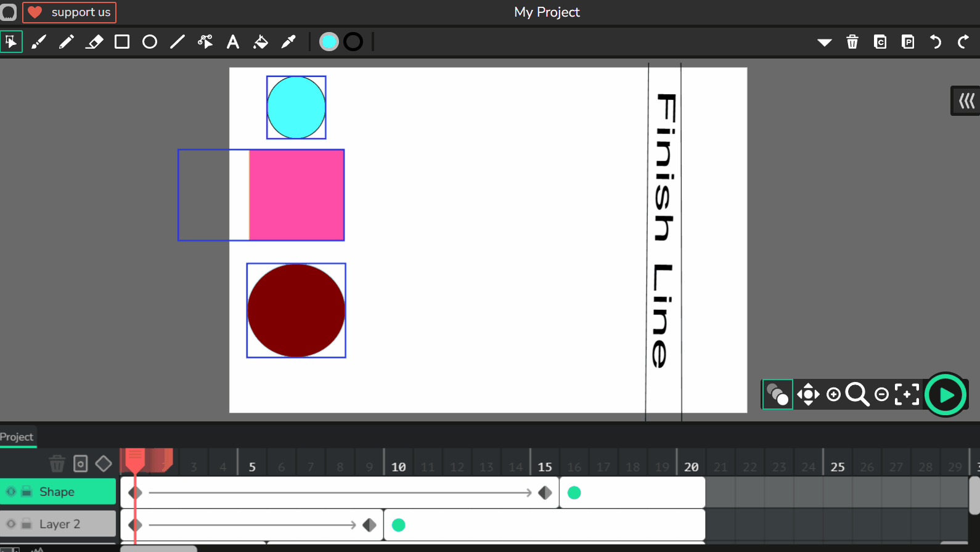Delete selection with the toolbar trash icon
This screenshot has height=552, width=980.
(x=852, y=42)
